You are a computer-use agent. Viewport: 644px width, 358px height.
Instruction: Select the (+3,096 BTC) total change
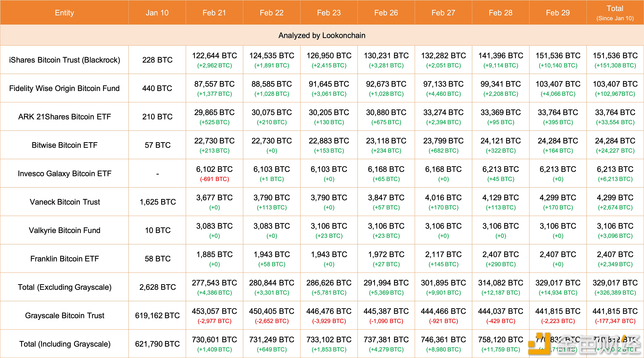click(615, 236)
